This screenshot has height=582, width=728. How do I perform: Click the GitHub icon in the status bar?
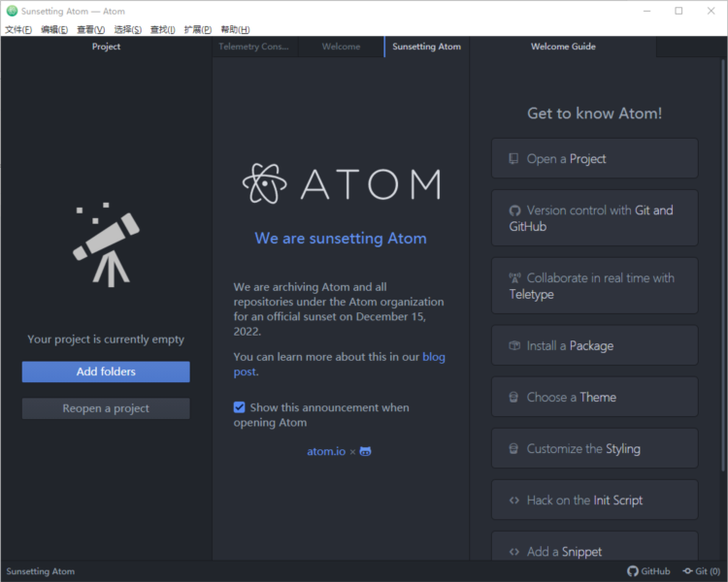[633, 571]
